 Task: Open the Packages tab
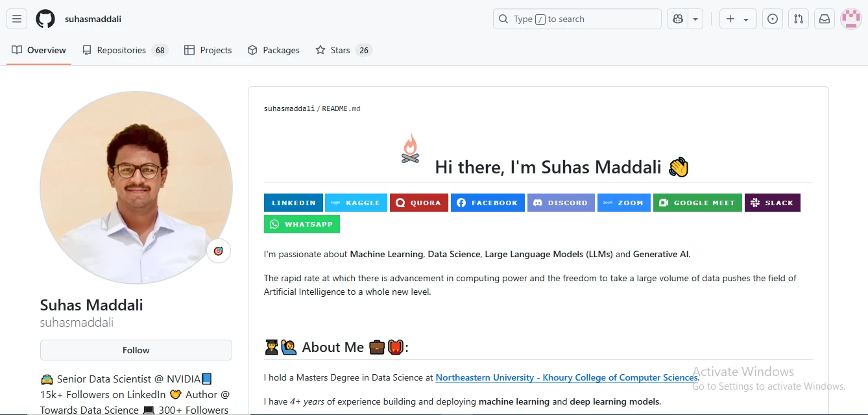click(273, 50)
